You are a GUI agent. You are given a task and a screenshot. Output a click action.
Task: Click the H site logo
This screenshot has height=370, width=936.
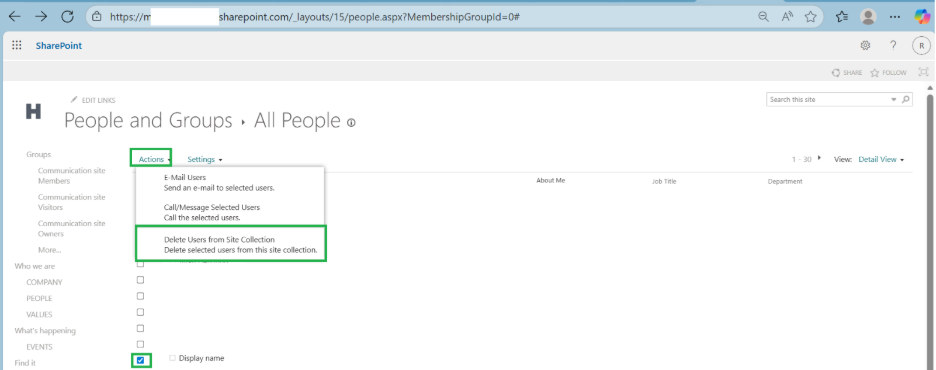tap(33, 112)
